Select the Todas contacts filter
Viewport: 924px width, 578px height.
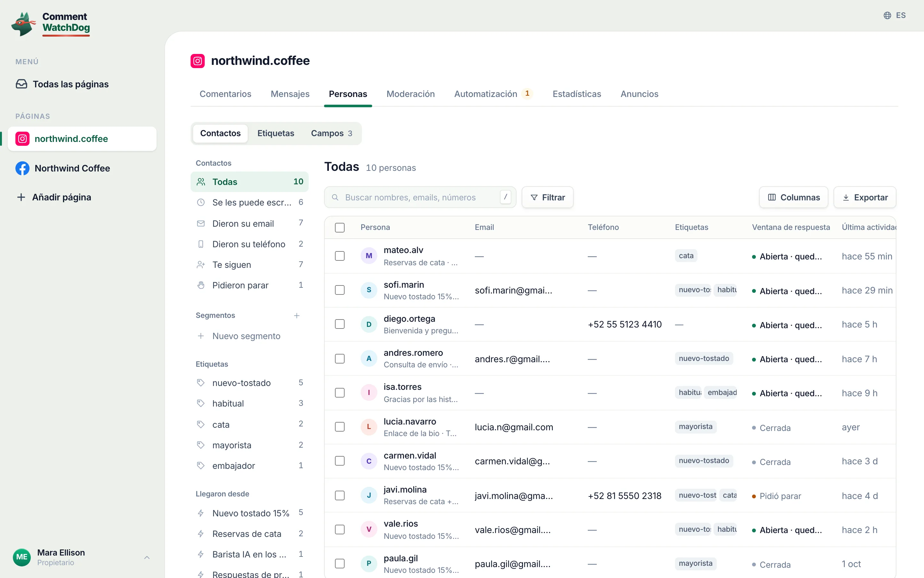click(249, 181)
